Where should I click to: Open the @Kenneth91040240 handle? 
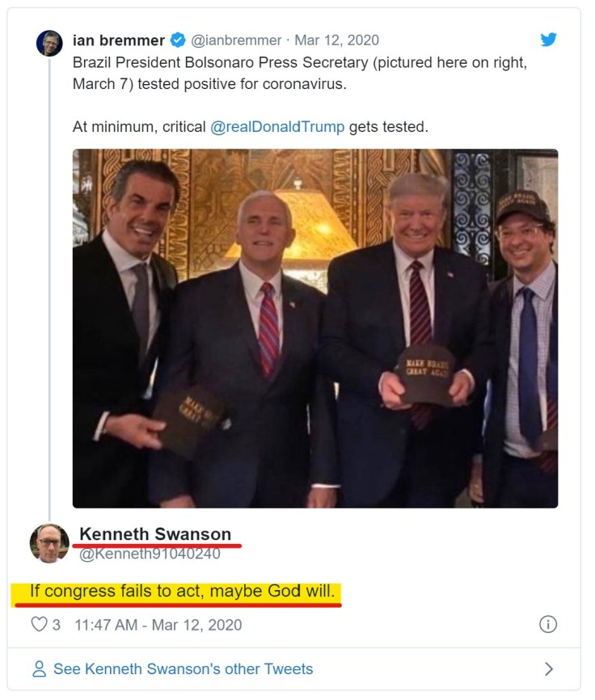coord(150,554)
